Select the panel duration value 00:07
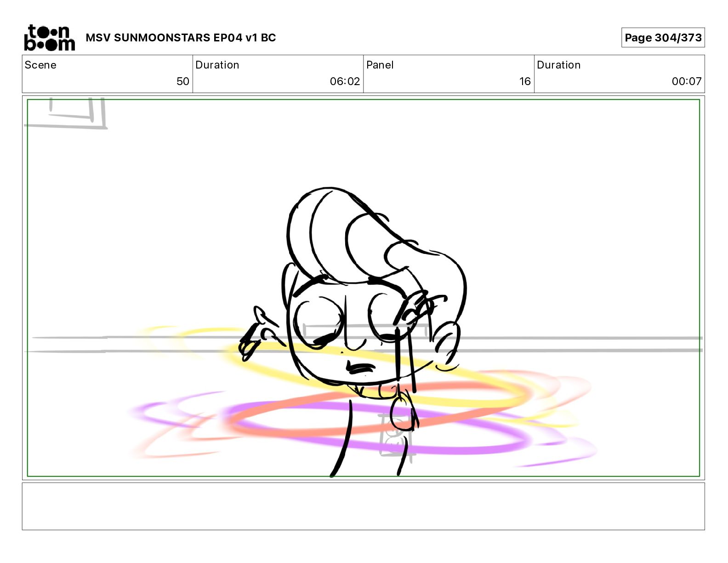 pos(687,81)
